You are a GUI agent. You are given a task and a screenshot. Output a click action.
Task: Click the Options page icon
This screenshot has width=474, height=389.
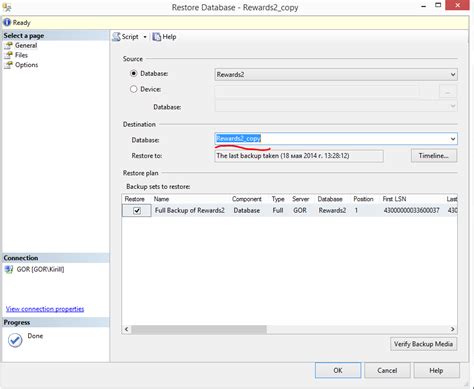[x=8, y=65]
